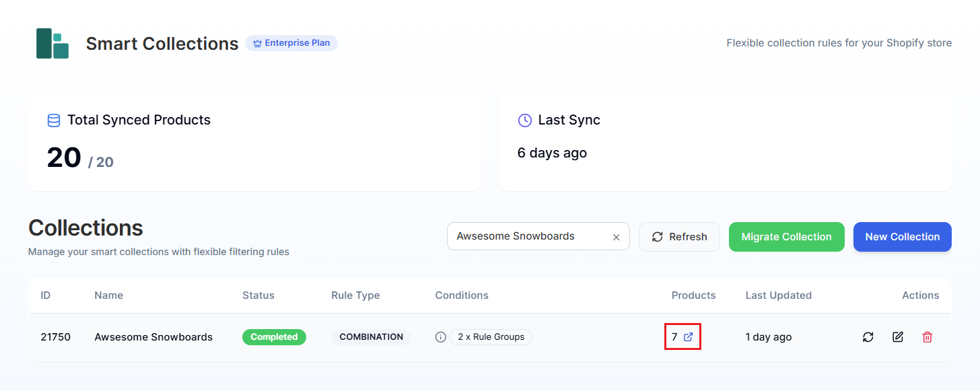Click the crown icon on the plan badge
This screenshot has height=391, width=980.
[x=256, y=42]
